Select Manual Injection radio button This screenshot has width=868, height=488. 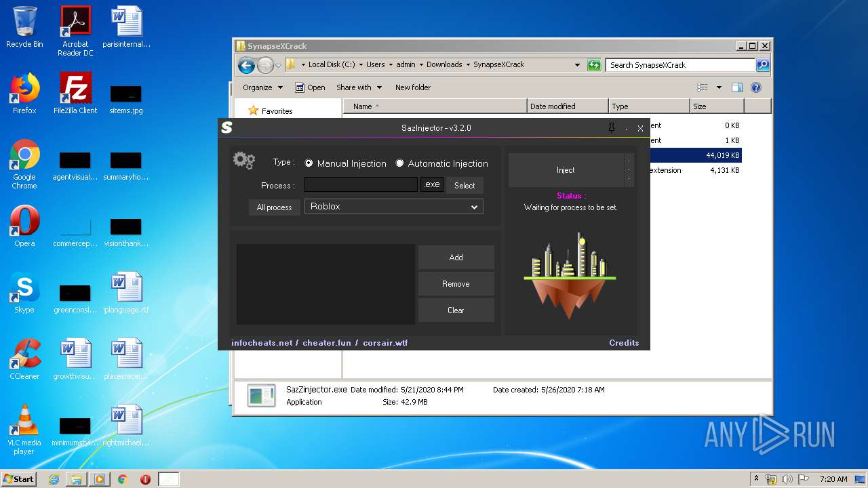click(309, 163)
